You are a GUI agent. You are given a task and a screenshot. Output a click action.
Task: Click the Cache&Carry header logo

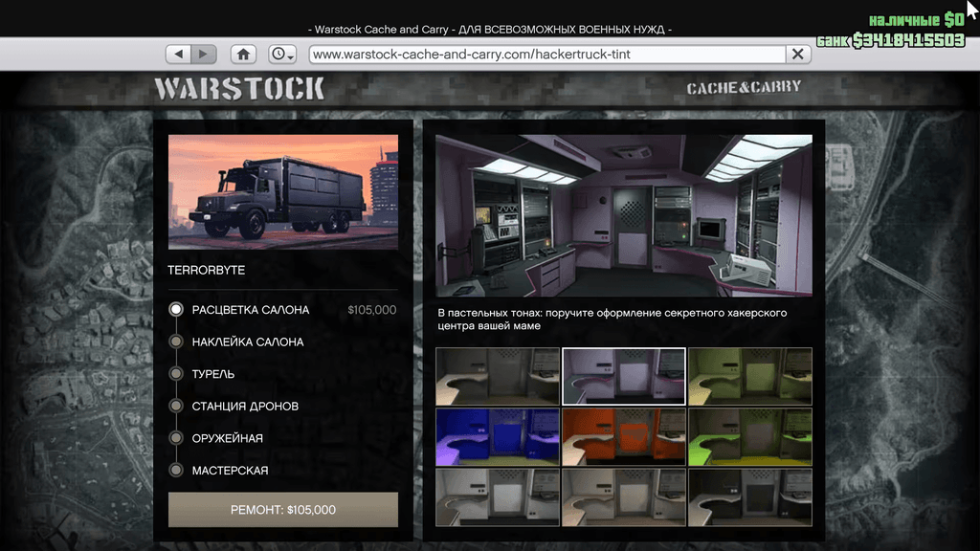coord(744,87)
